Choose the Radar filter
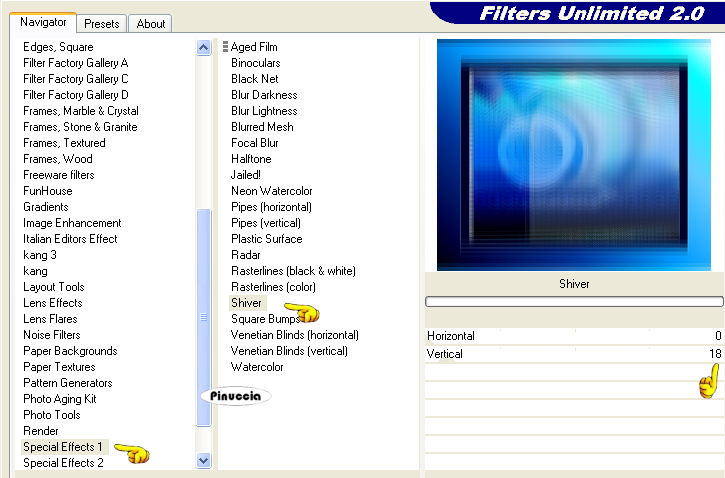 point(246,255)
